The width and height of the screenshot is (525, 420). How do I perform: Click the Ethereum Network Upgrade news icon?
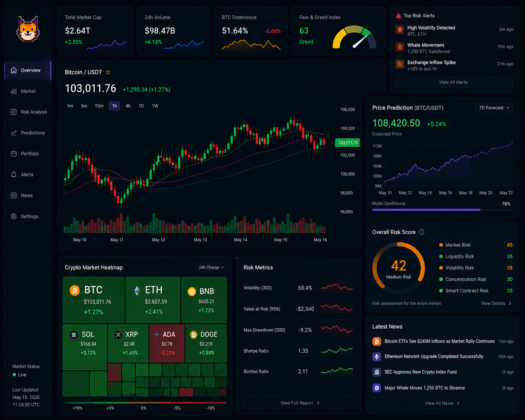[x=377, y=357]
